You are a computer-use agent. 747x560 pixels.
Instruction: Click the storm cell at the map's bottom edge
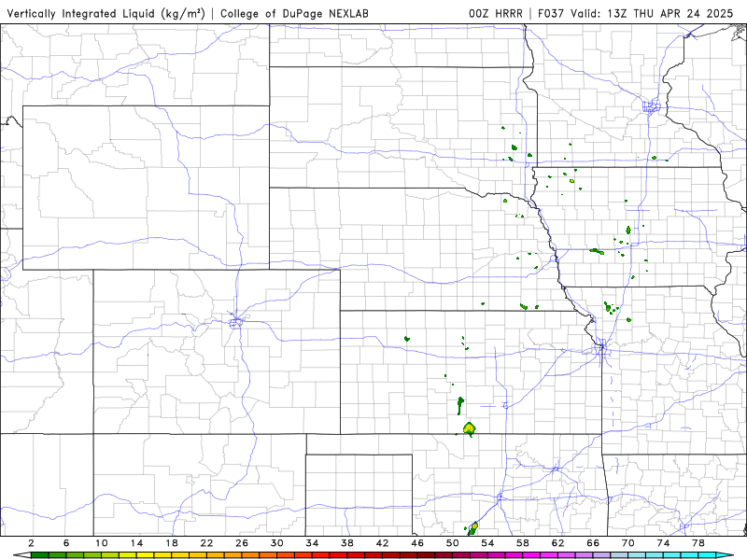pyautogui.click(x=473, y=527)
